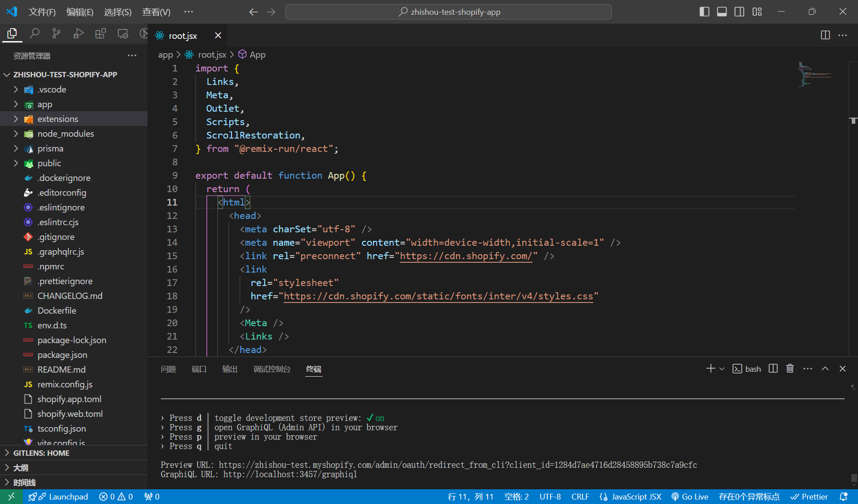This screenshot has height=504, width=858.
Task: Split the terminal panel
Action: 773,369
